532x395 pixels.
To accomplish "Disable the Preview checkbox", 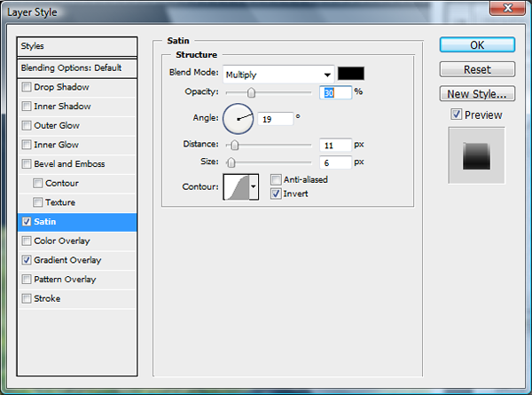I will pyautogui.click(x=456, y=115).
